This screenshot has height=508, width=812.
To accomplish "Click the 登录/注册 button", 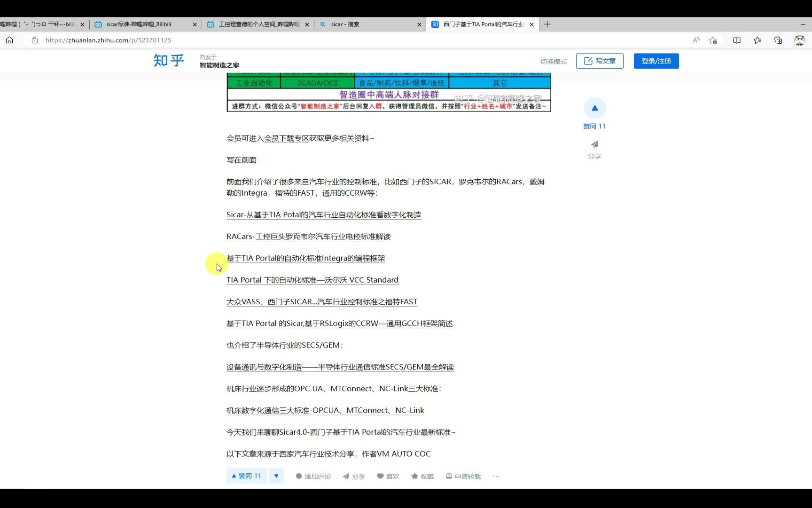I will (x=656, y=61).
